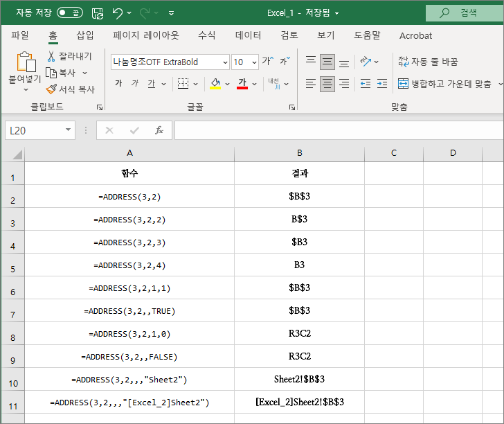Open 글꼴 group dialog launcher

[292, 107]
